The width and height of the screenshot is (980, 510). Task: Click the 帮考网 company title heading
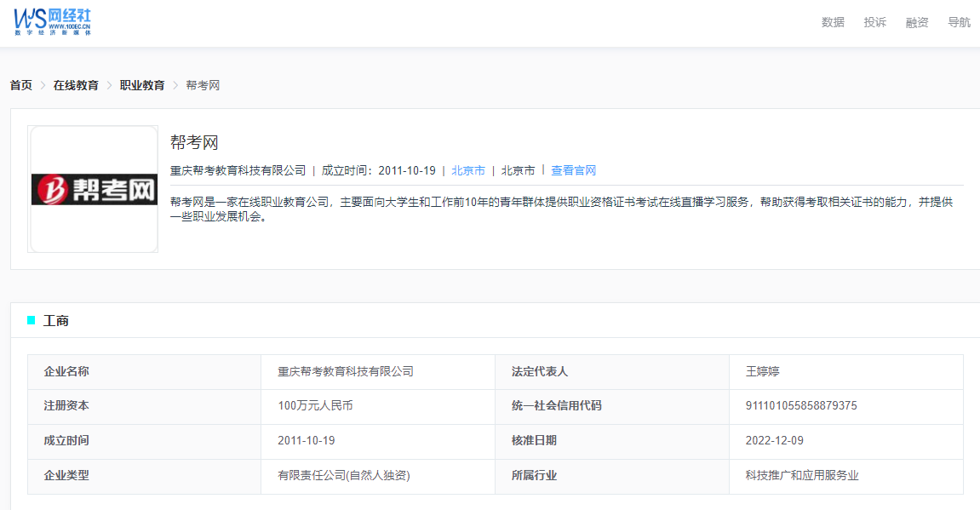(194, 142)
